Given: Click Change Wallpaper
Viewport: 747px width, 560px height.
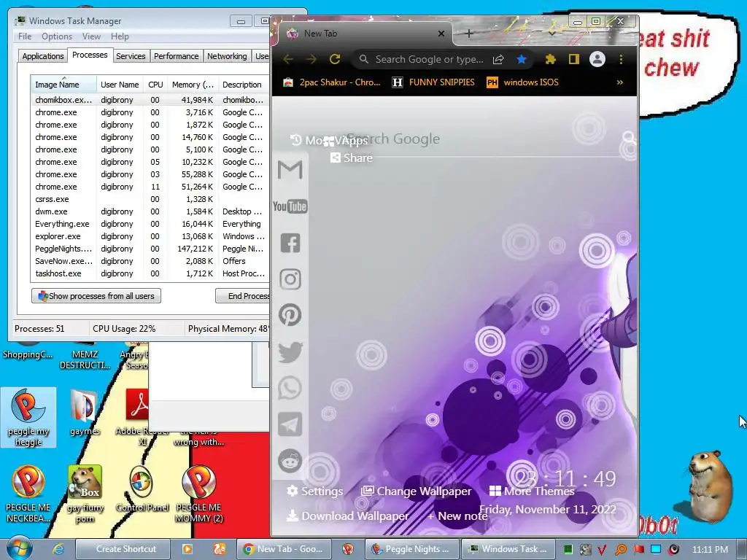Looking at the screenshot, I should [417, 491].
